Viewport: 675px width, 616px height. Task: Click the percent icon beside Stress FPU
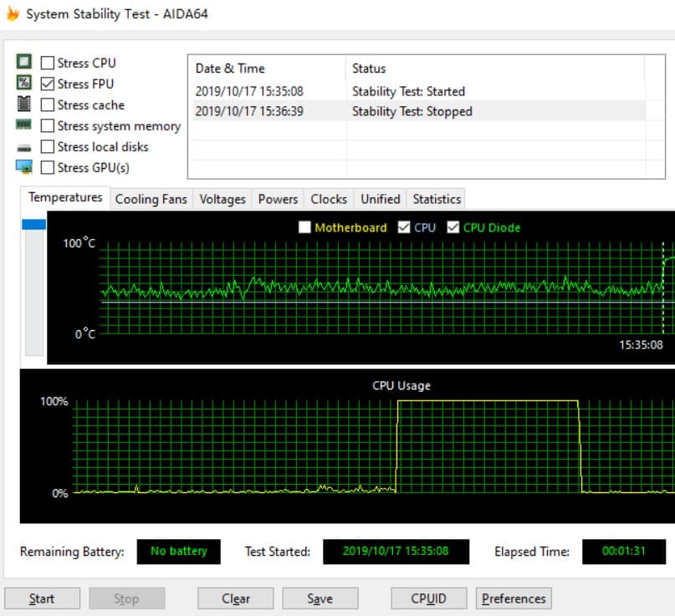[24, 82]
